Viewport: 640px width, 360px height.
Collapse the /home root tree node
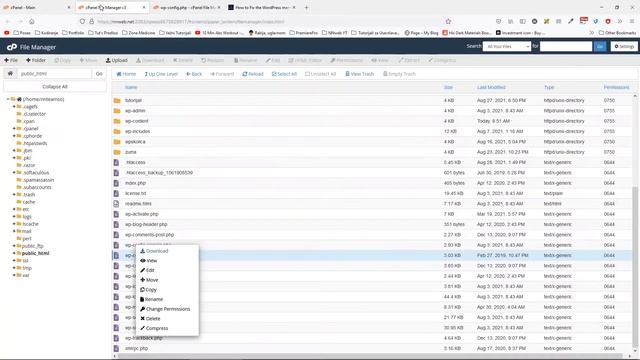coord(8,99)
